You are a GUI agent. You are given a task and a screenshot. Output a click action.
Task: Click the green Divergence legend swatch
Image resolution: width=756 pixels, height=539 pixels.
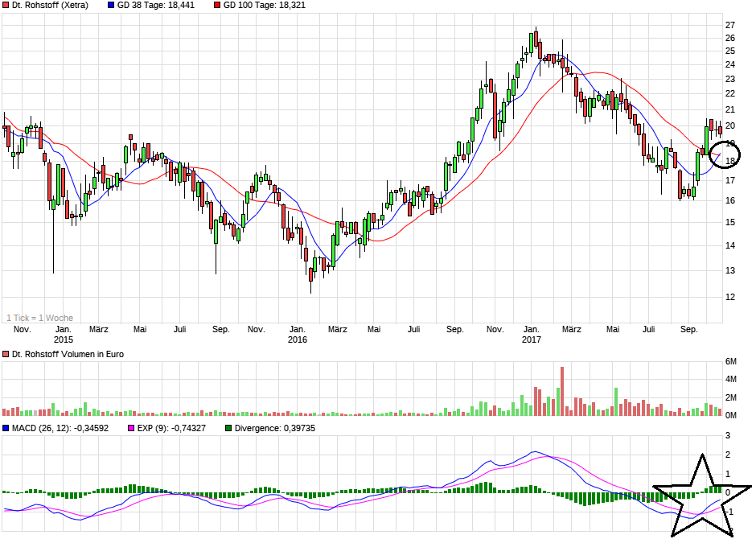pyautogui.click(x=228, y=428)
